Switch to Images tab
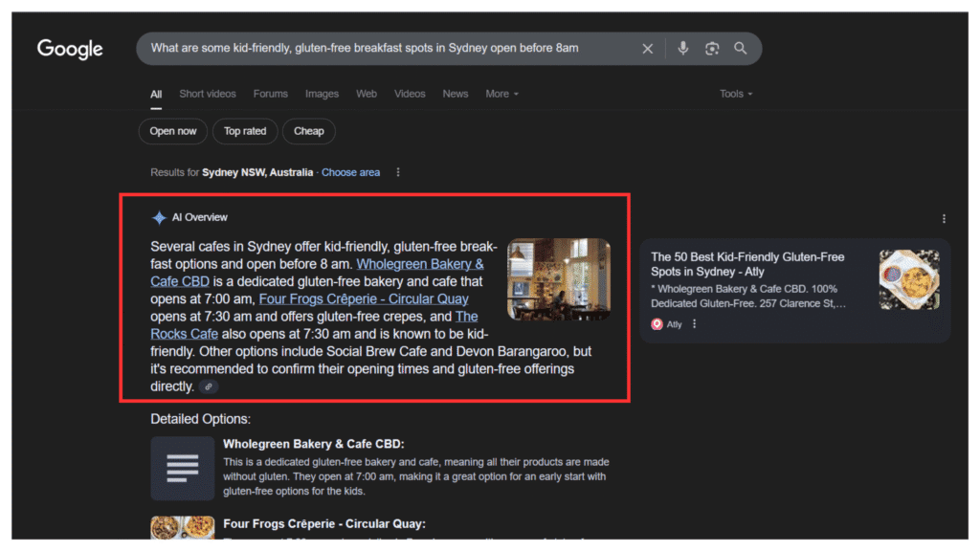The image size is (980, 551). [x=322, y=94]
